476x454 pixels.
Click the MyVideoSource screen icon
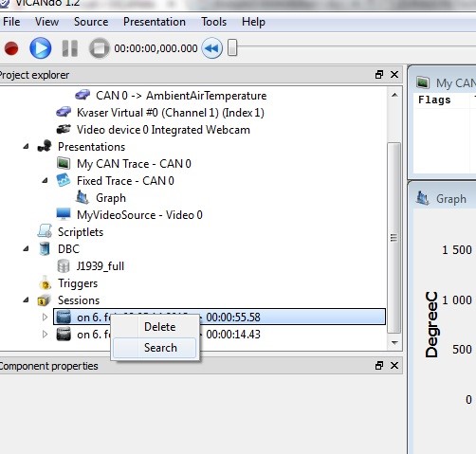click(x=64, y=214)
